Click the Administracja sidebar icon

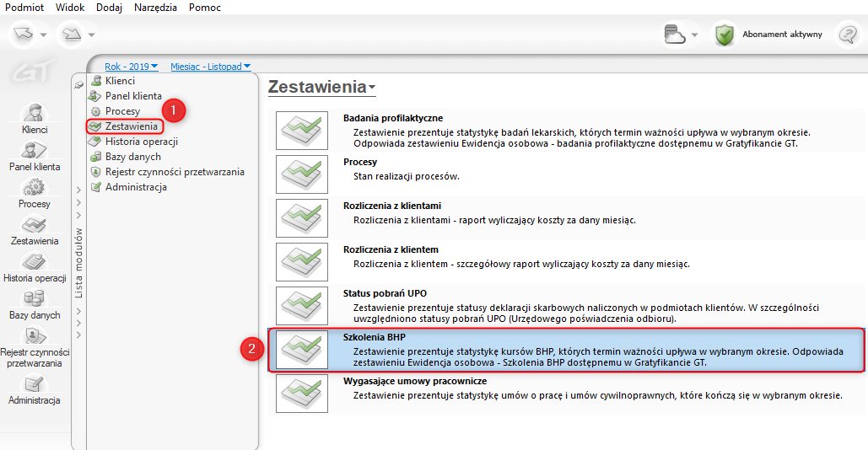tap(35, 383)
